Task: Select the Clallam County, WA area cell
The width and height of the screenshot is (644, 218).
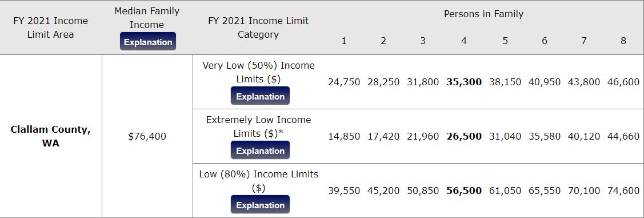Action: pyautogui.click(x=50, y=136)
